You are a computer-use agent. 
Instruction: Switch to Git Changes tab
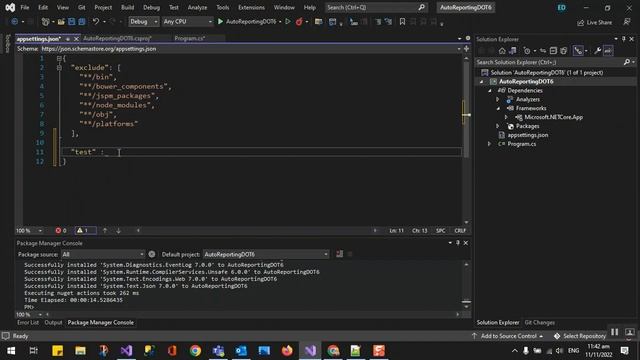click(539, 322)
